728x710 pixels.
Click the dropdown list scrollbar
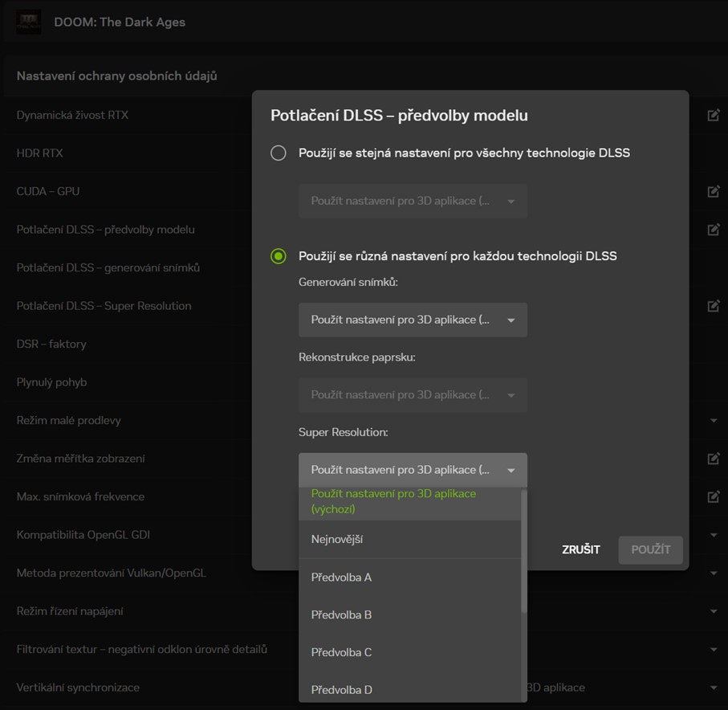click(524, 551)
